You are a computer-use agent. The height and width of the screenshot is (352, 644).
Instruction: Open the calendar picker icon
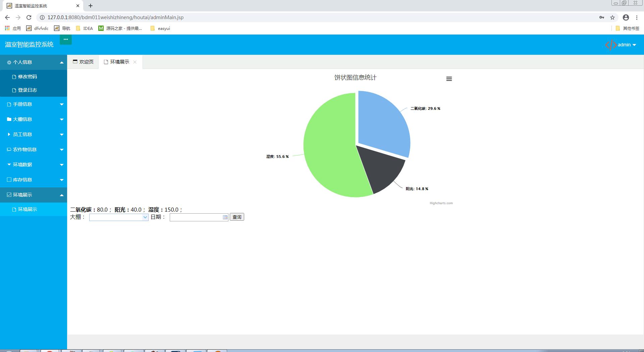click(225, 217)
